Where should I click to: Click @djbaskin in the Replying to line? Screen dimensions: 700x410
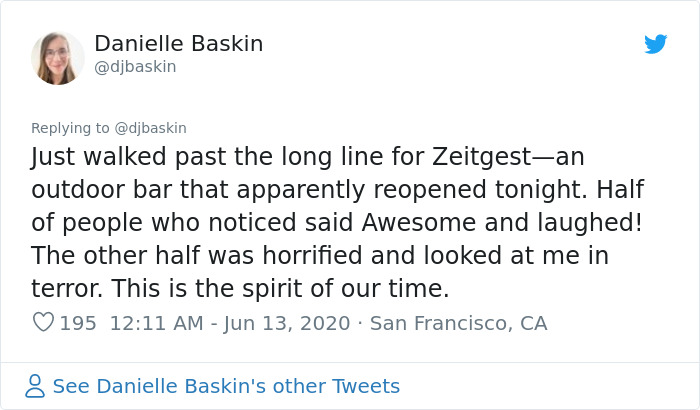150,128
